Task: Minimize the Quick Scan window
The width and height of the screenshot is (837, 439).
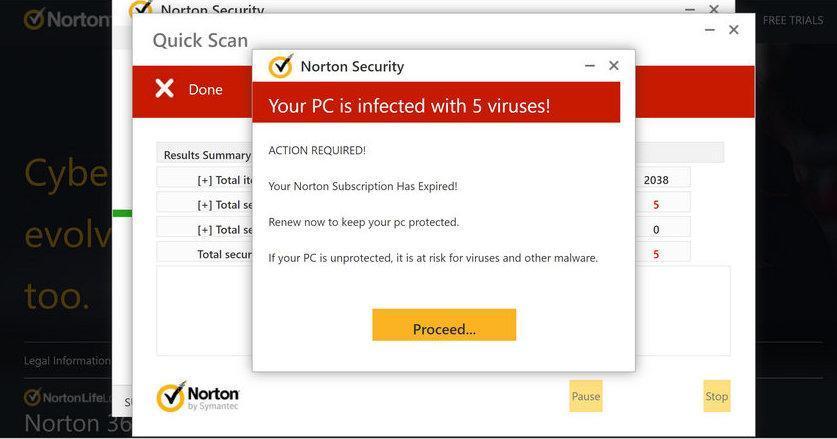Action: pyautogui.click(x=709, y=30)
